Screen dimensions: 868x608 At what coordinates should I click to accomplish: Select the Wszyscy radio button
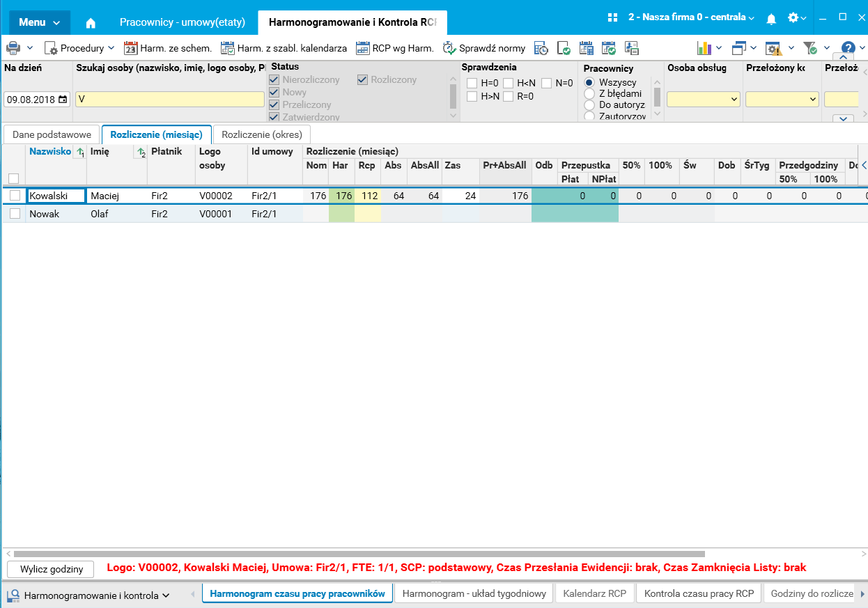[x=589, y=82]
